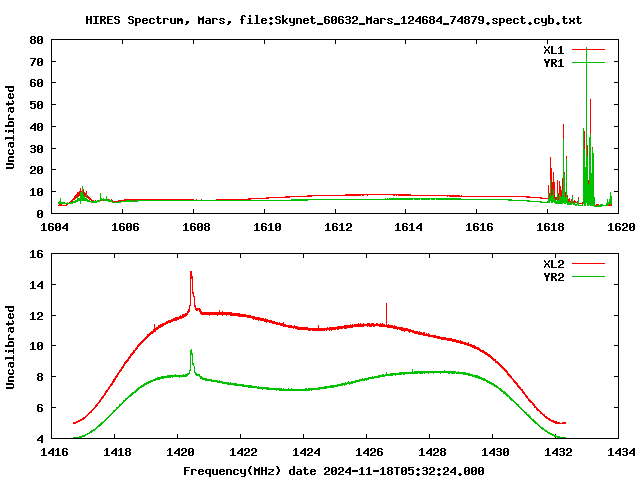Click the 1426 tick label
The height and width of the screenshot is (480, 640).
point(369,452)
